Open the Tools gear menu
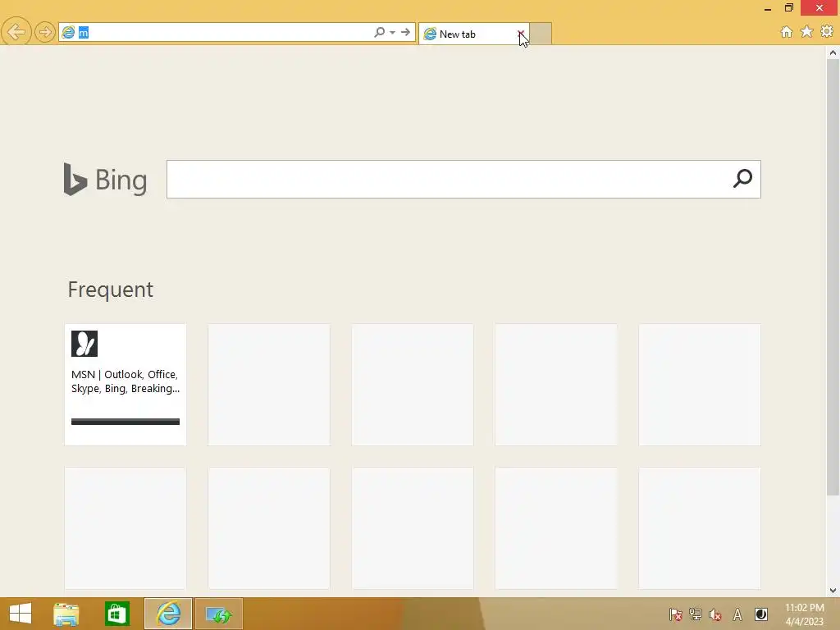 827,32
